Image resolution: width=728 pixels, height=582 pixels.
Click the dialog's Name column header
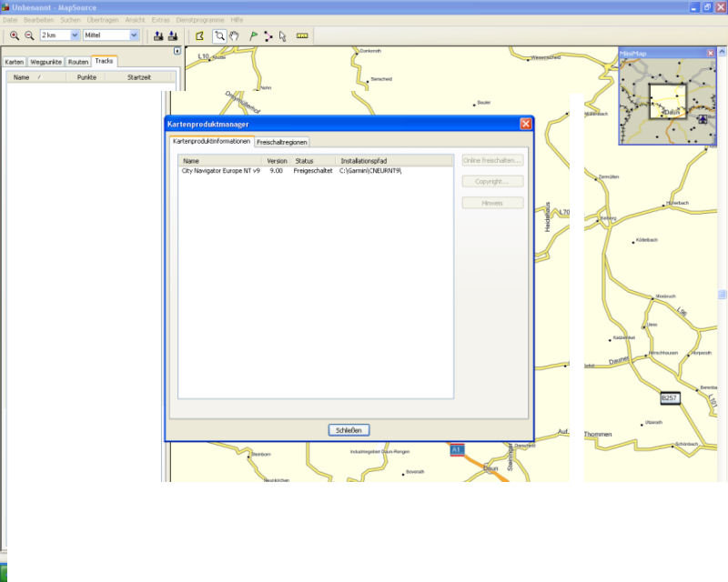point(220,161)
